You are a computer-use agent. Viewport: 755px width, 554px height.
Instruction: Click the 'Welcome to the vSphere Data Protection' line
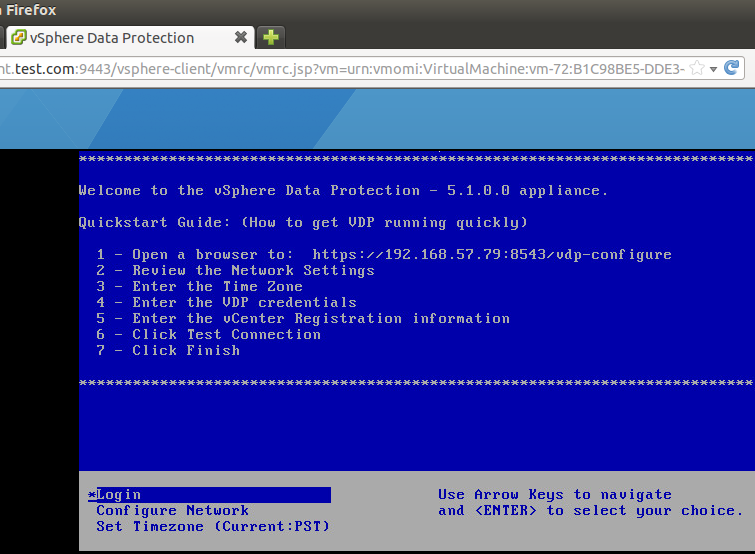(343, 191)
